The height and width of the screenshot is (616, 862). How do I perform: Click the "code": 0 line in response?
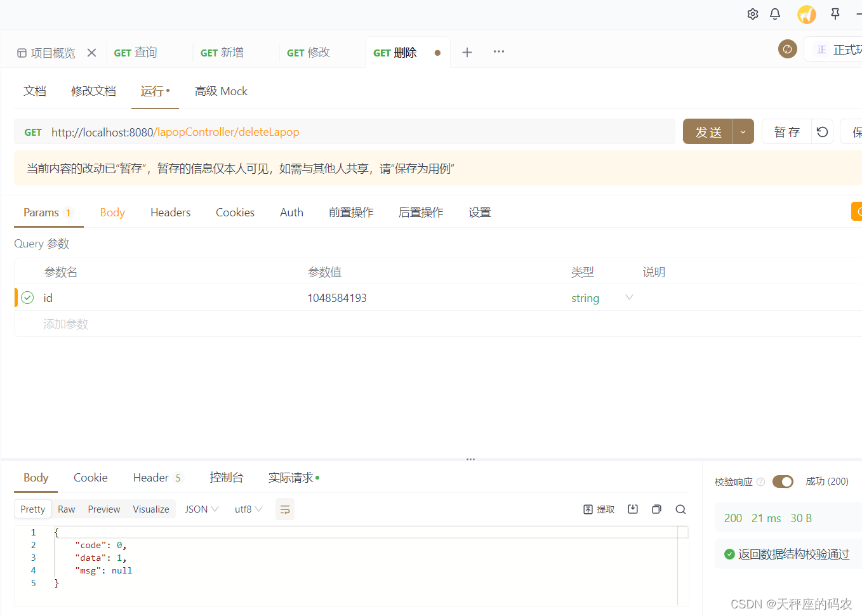tap(101, 545)
